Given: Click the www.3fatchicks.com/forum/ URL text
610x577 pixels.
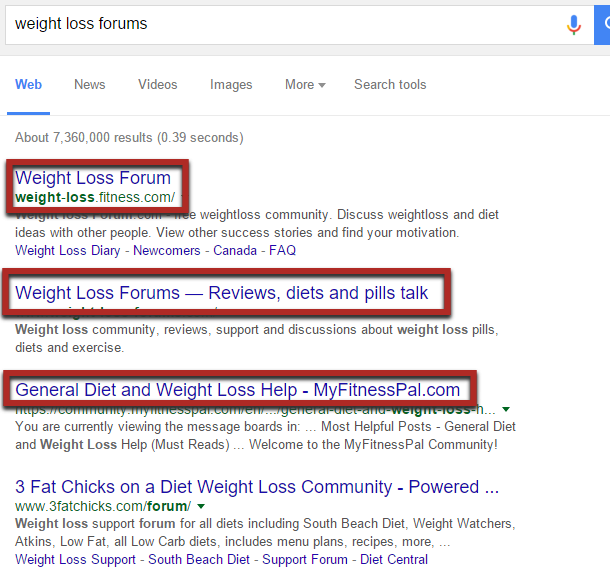Looking at the screenshot, I should [103, 506].
